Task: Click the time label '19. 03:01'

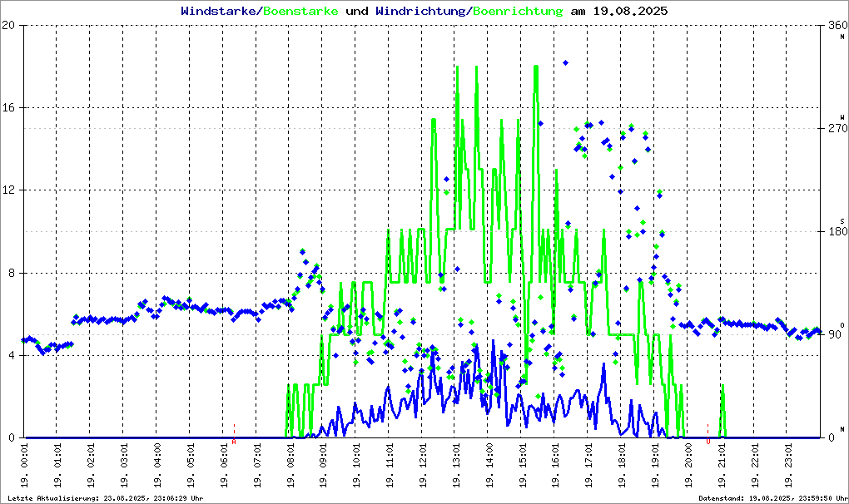Action: [124, 466]
